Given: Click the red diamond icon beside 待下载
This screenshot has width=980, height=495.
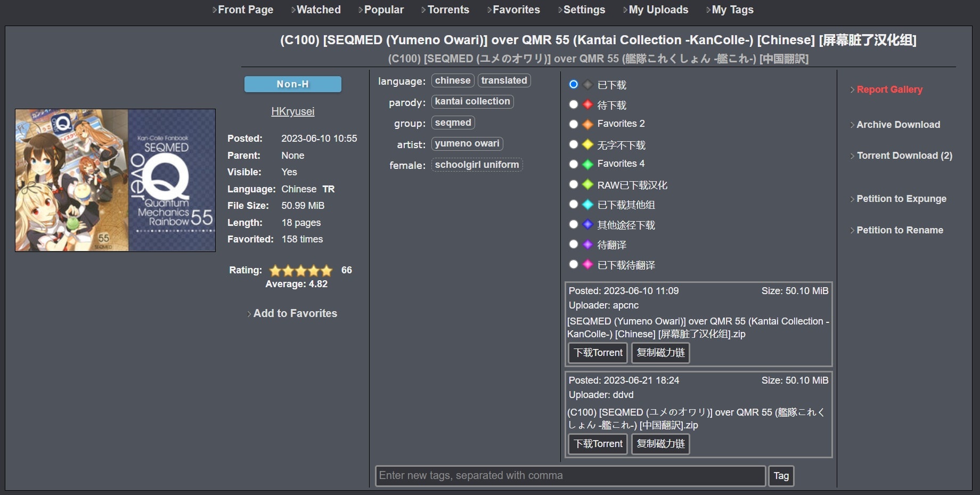Looking at the screenshot, I should pyautogui.click(x=587, y=104).
